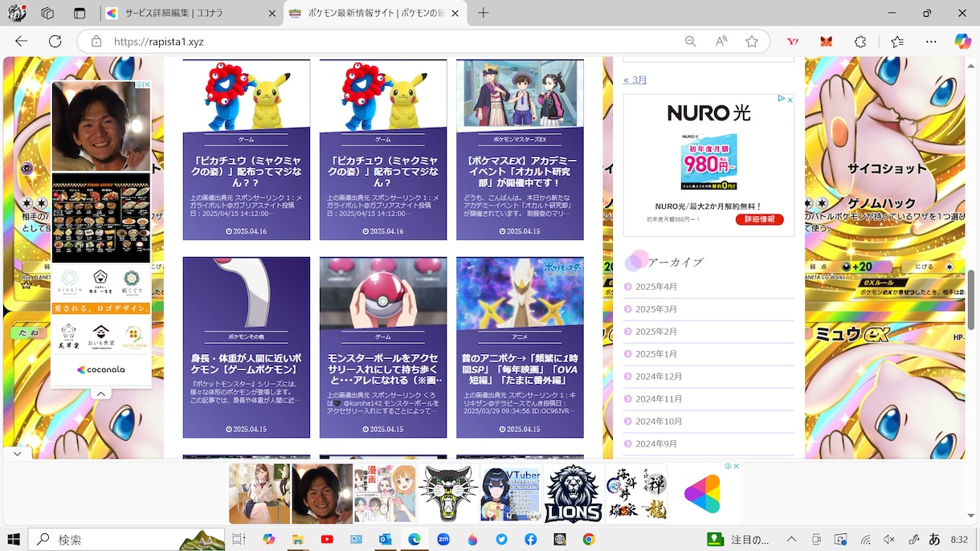The image size is (980, 551).
Task: Show hidden system tray icons
Action: click(793, 539)
